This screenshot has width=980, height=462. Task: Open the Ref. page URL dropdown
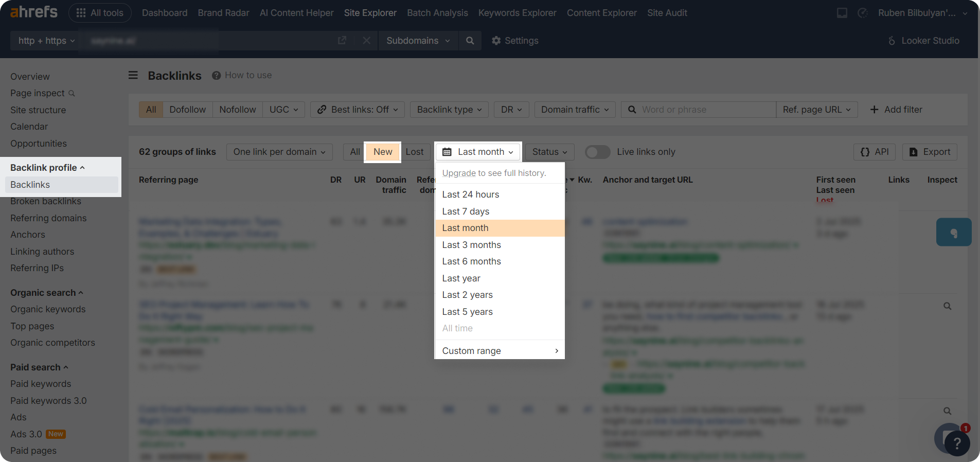click(x=817, y=110)
